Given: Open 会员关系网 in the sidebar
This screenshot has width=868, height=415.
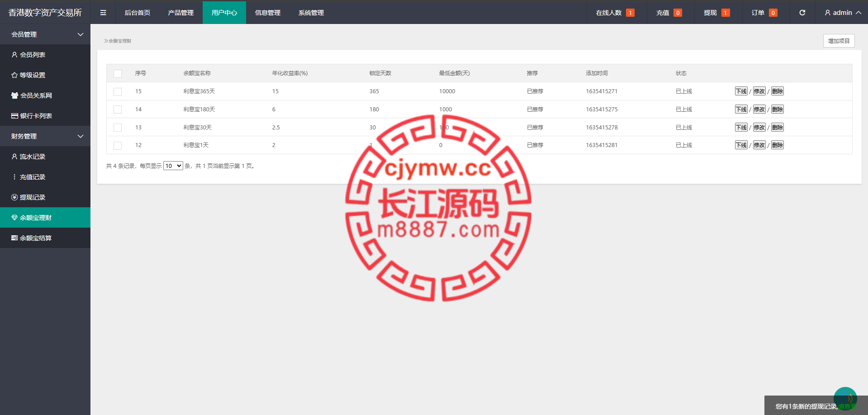Looking at the screenshot, I should tap(45, 95).
